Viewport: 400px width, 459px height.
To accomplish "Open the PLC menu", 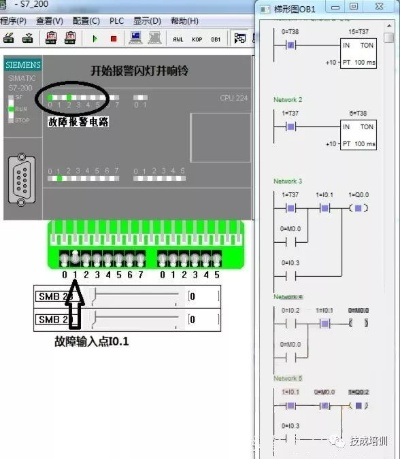I will pyautogui.click(x=117, y=21).
